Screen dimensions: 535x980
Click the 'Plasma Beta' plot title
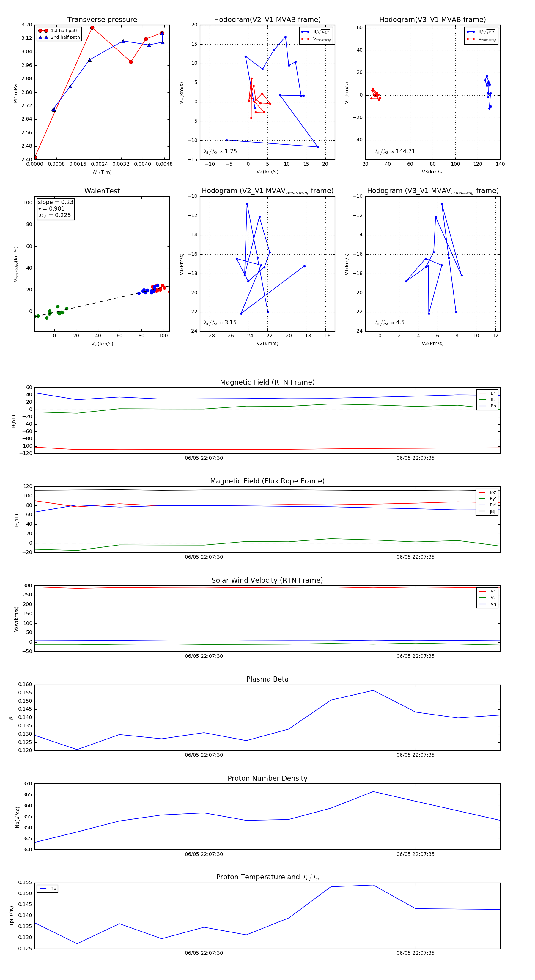tap(267, 679)
